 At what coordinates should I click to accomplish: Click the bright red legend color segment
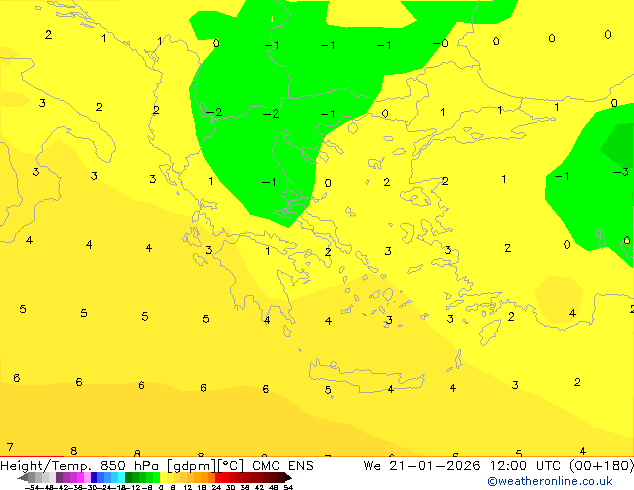218,477
